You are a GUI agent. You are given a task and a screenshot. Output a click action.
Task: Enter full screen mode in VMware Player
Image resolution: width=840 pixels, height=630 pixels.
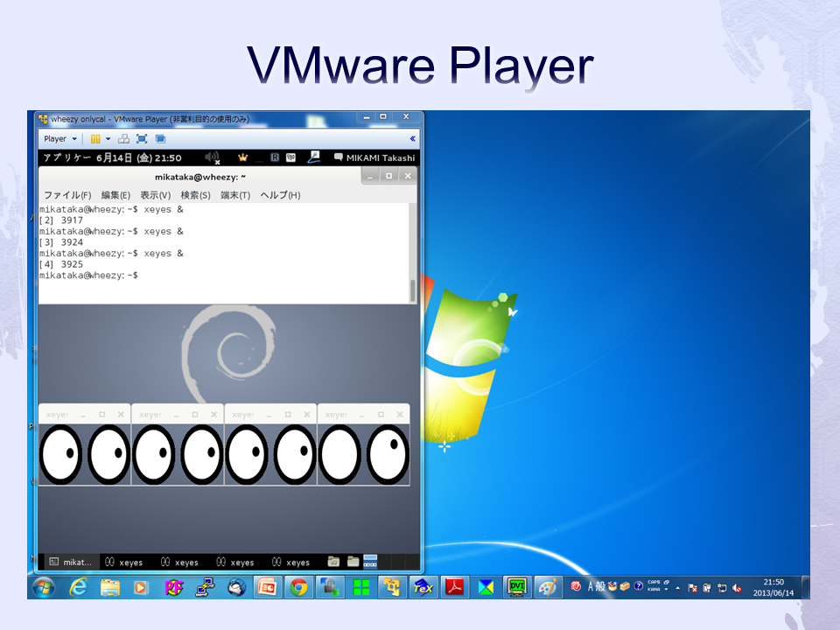coord(142,139)
